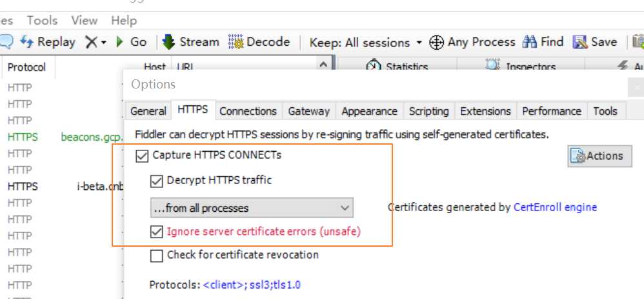
Task: Open the from all processes dropdown
Action: pyautogui.click(x=252, y=208)
